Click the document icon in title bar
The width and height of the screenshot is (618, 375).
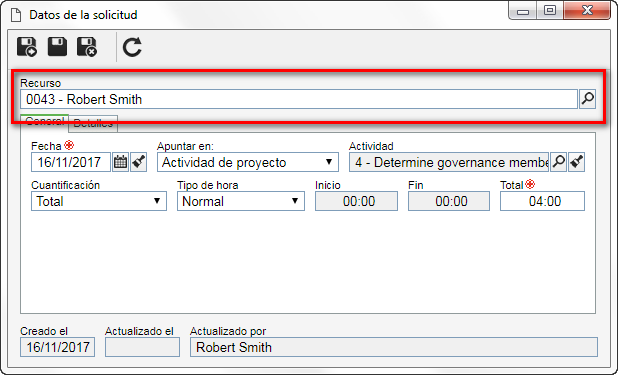point(16,15)
